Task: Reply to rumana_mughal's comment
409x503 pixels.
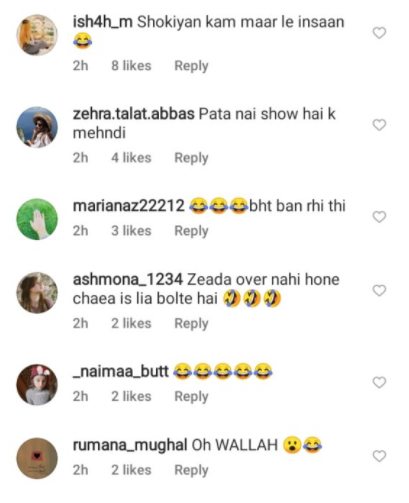Action: point(191,470)
